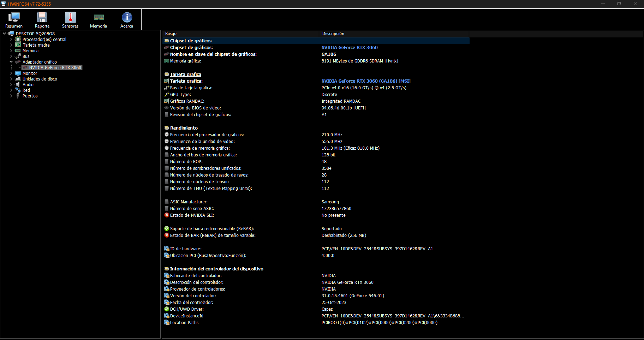Screen dimensions: 644x340
Task: Show the Acerca info icon
Action: (127, 20)
